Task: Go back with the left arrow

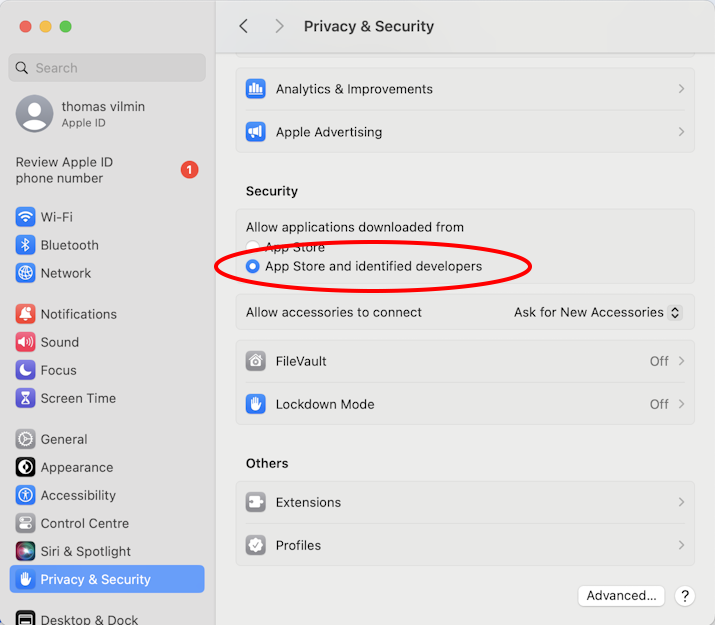Action: (243, 26)
